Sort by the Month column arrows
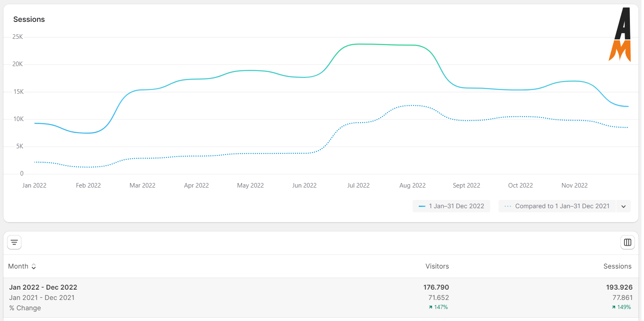 point(34,267)
